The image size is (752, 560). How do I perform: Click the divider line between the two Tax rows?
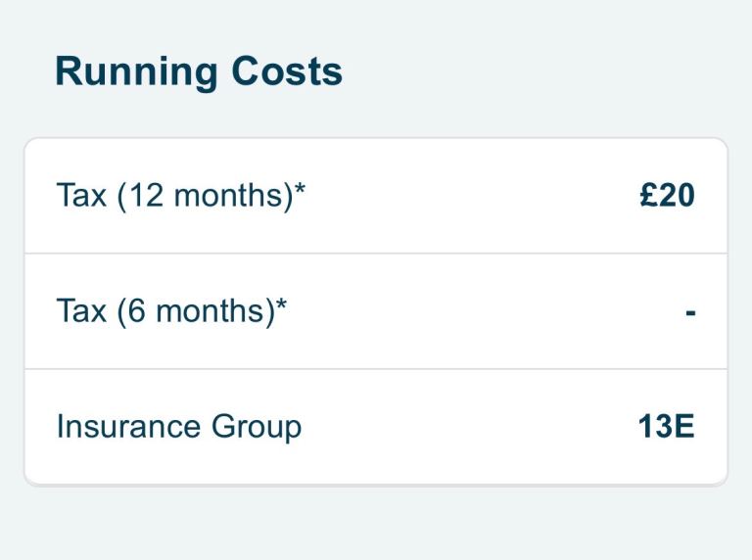click(x=376, y=254)
